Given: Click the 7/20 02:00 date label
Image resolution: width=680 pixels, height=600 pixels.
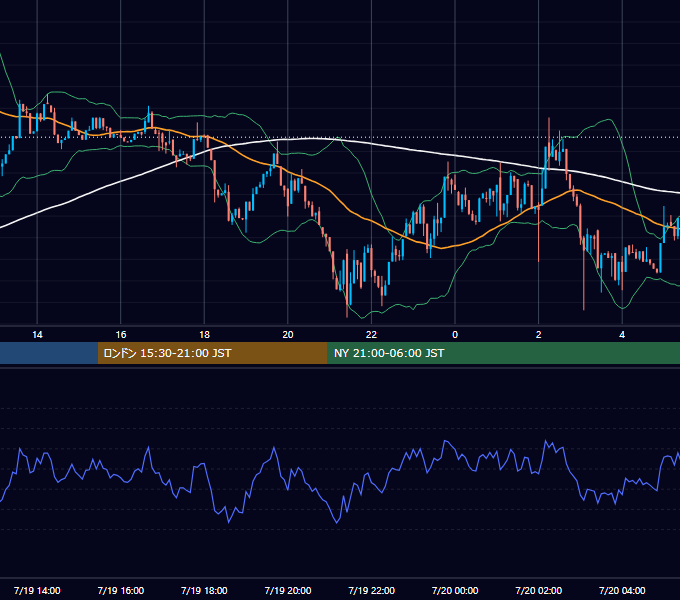Looking at the screenshot, I should coord(539,590).
